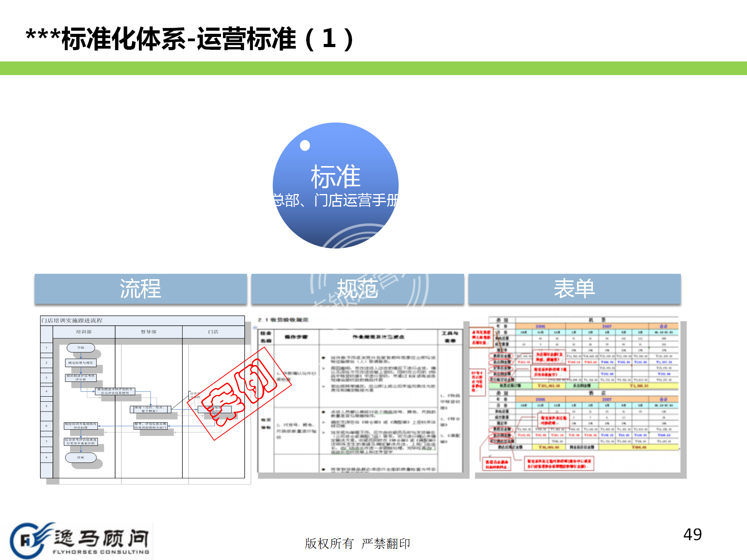Click the page number 49

pyautogui.click(x=693, y=534)
